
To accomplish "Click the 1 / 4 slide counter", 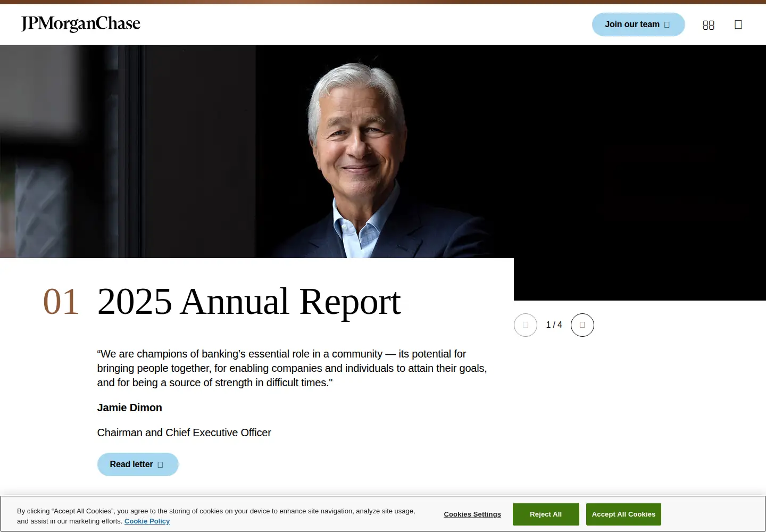I will coord(554,325).
